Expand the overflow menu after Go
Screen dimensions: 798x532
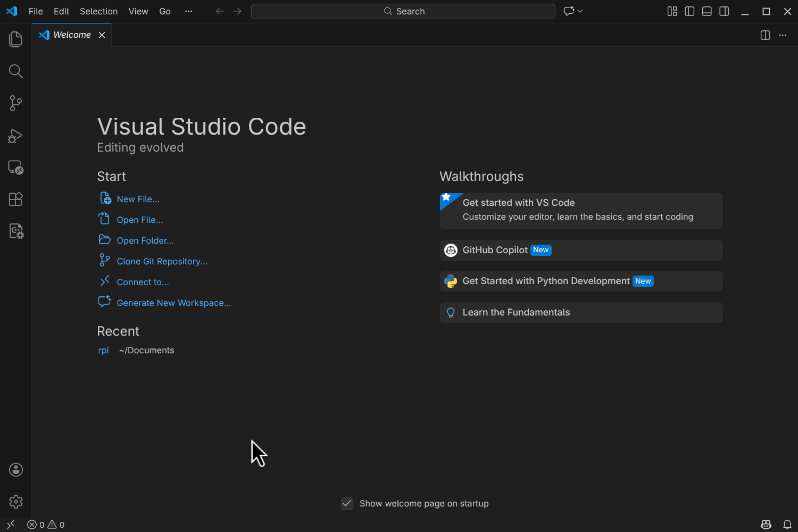(188, 11)
